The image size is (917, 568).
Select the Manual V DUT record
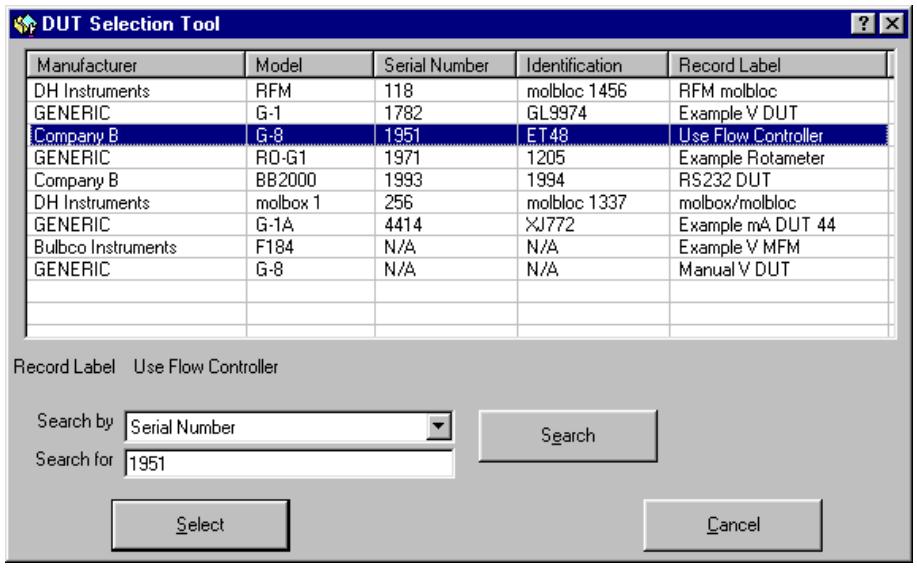(779, 269)
